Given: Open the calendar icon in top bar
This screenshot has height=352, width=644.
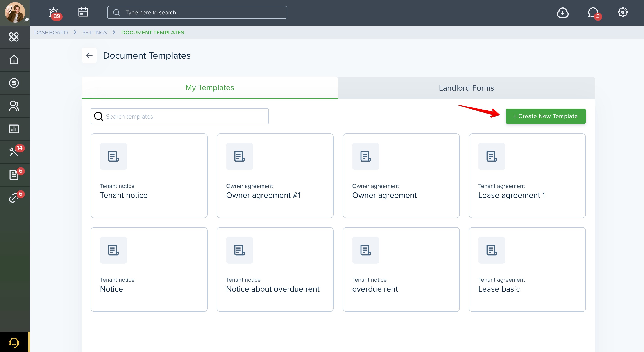Looking at the screenshot, I should tap(83, 12).
